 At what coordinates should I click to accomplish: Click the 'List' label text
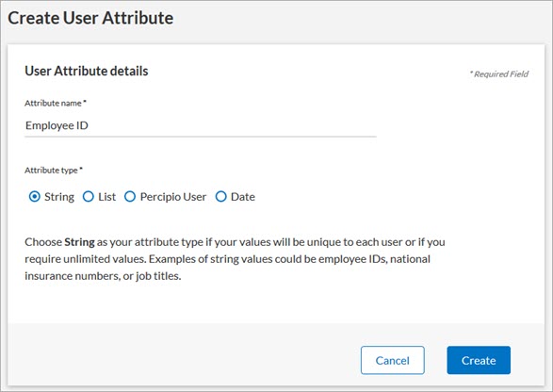pyautogui.click(x=106, y=197)
